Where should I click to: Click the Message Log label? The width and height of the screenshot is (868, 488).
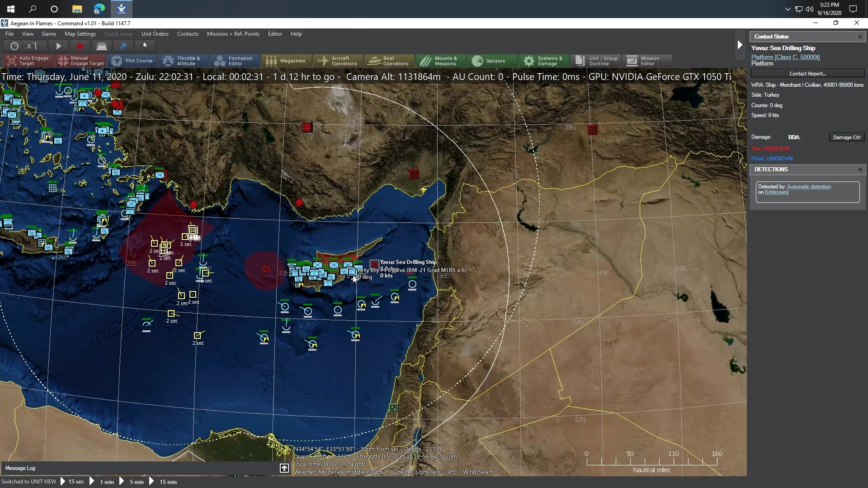pos(20,468)
